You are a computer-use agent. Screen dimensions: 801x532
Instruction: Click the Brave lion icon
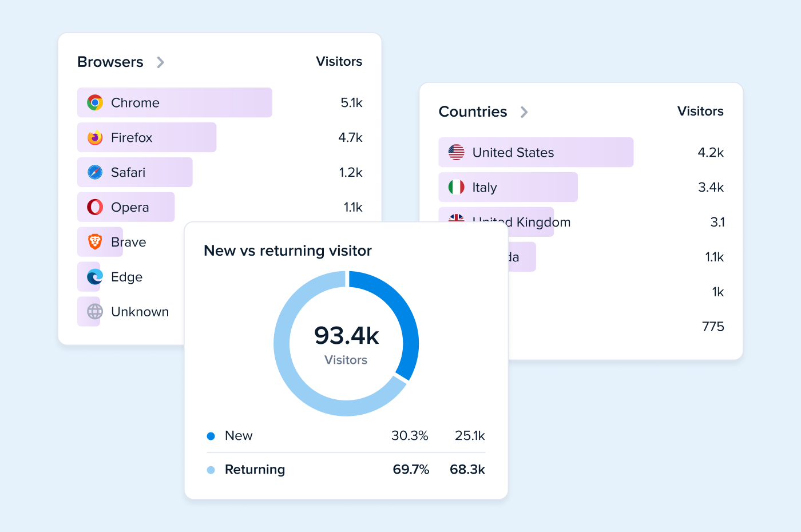(x=95, y=242)
